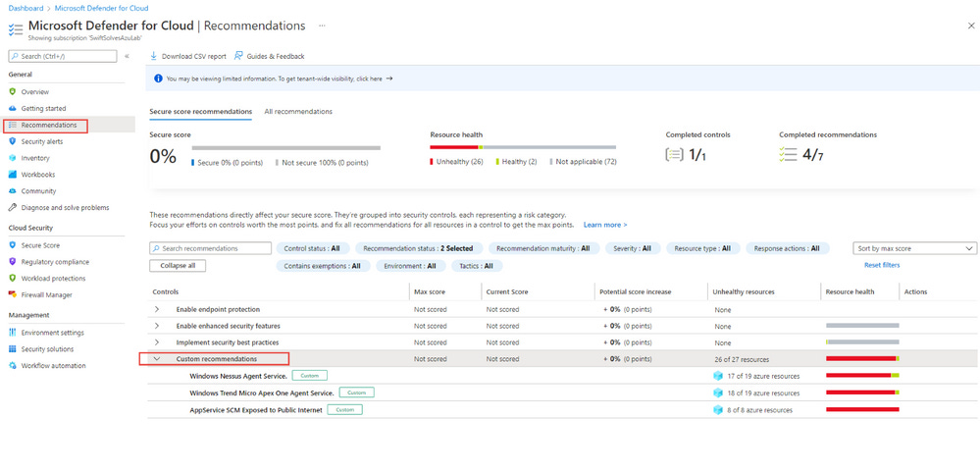
Task: Open Control status filter
Action: (313, 248)
